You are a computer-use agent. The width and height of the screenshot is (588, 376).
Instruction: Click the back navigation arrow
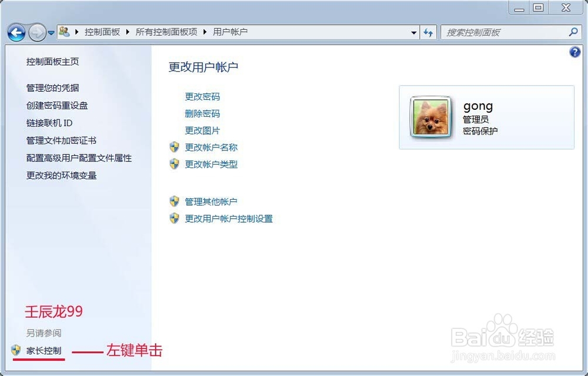16,32
